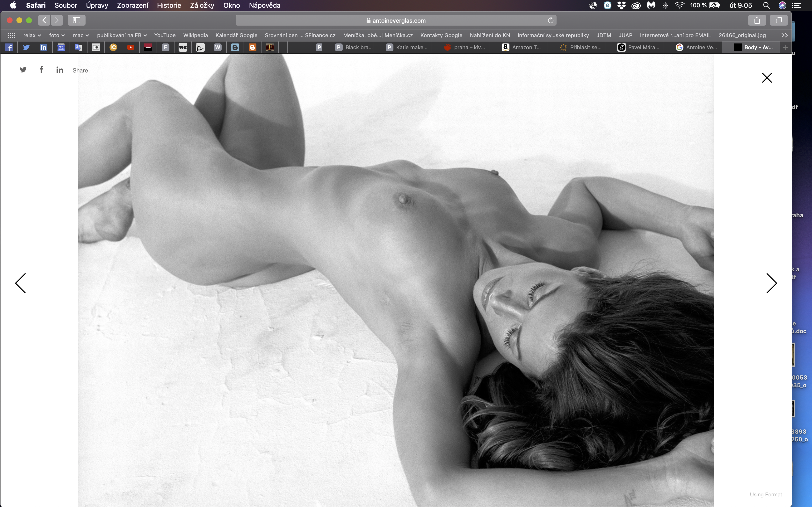The image size is (812, 507).
Task: Open the Using Format link
Action: pyautogui.click(x=766, y=495)
